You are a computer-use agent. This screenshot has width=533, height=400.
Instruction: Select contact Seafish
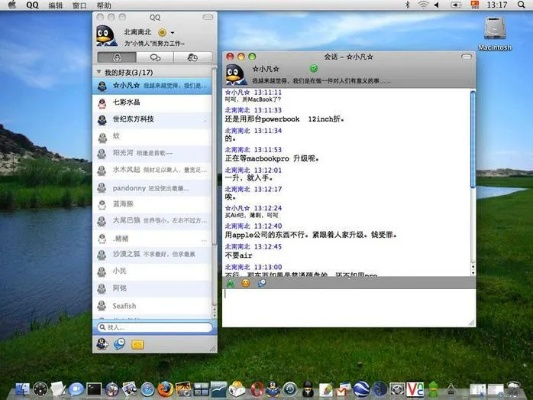pyautogui.click(x=152, y=306)
